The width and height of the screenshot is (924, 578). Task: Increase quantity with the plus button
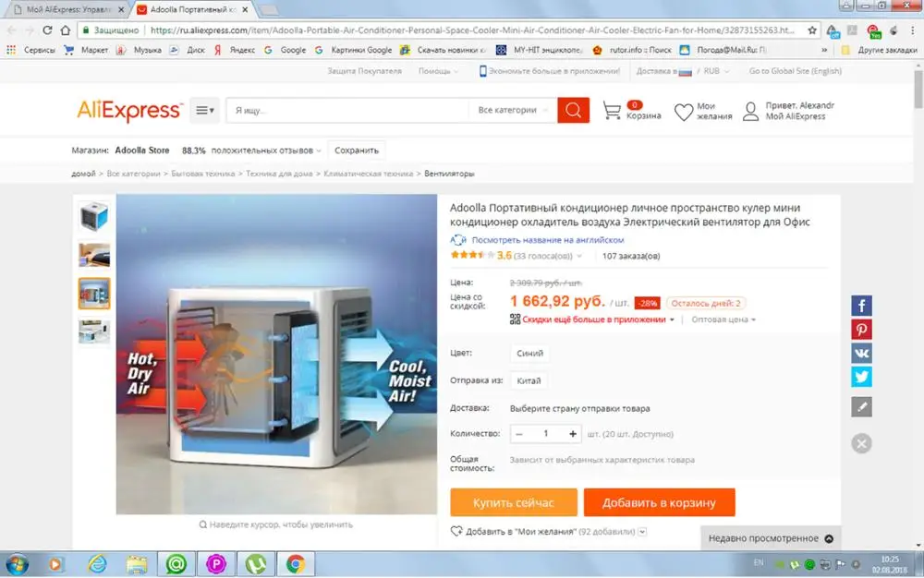[572, 434]
